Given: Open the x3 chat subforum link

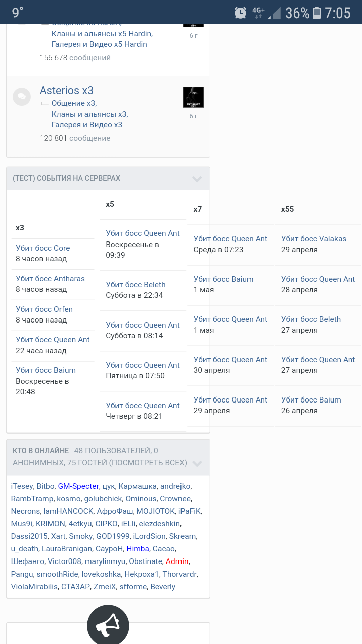Looking at the screenshot, I should coord(74,103).
